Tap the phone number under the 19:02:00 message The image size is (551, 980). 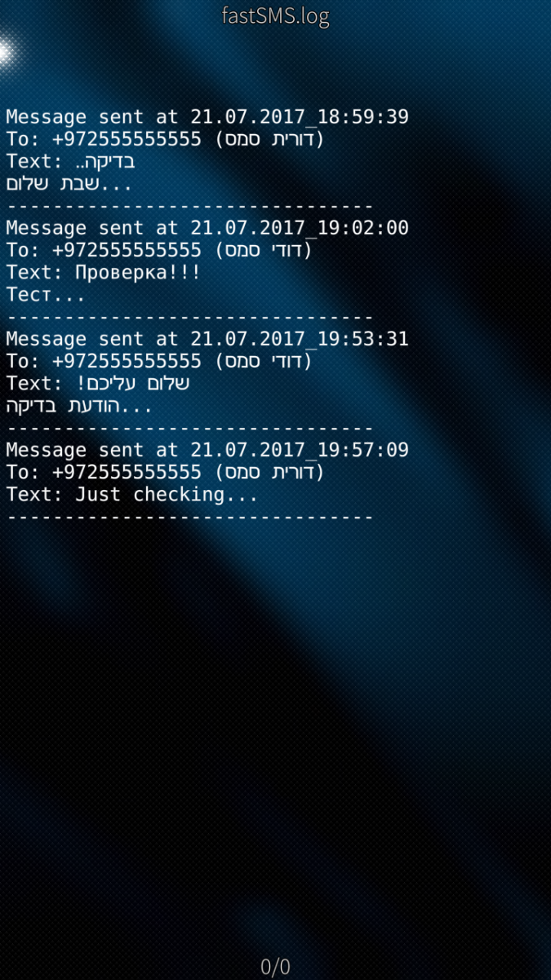click(x=127, y=251)
